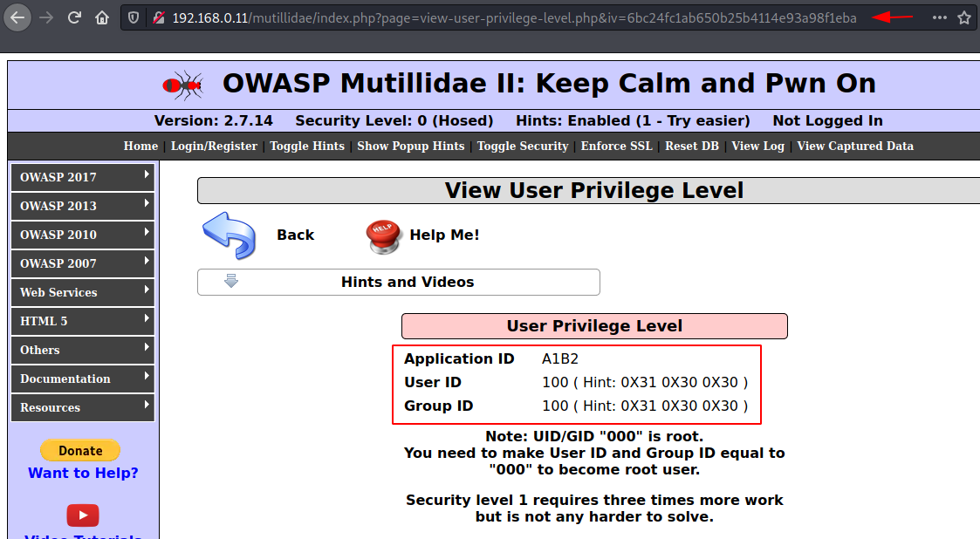Click the Not Logged In status text

point(827,120)
